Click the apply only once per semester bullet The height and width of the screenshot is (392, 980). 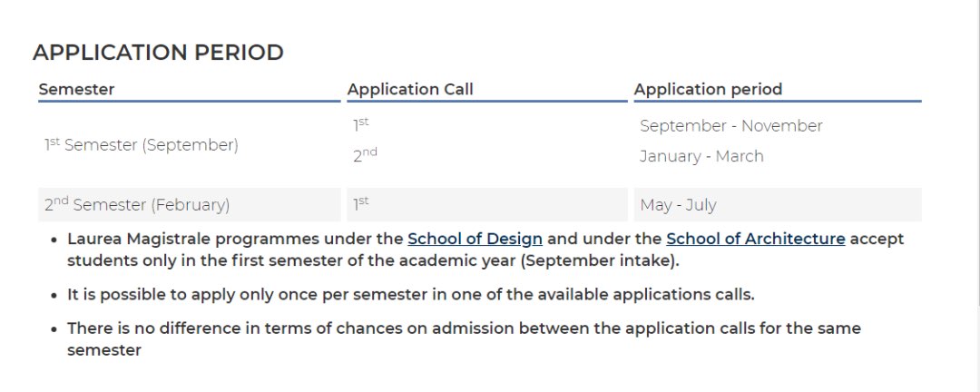pyautogui.click(x=411, y=295)
